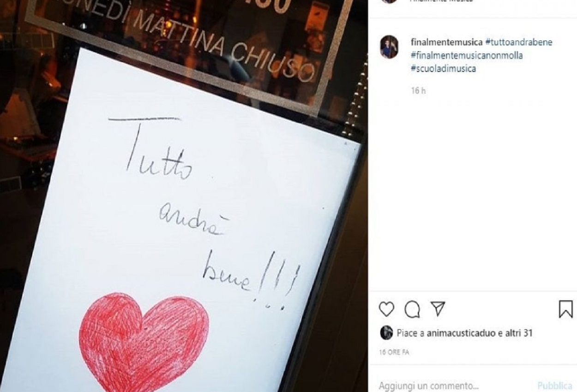Open the finalmentemusica username in the caption
Viewport: 577px width, 392px height.
447,42
